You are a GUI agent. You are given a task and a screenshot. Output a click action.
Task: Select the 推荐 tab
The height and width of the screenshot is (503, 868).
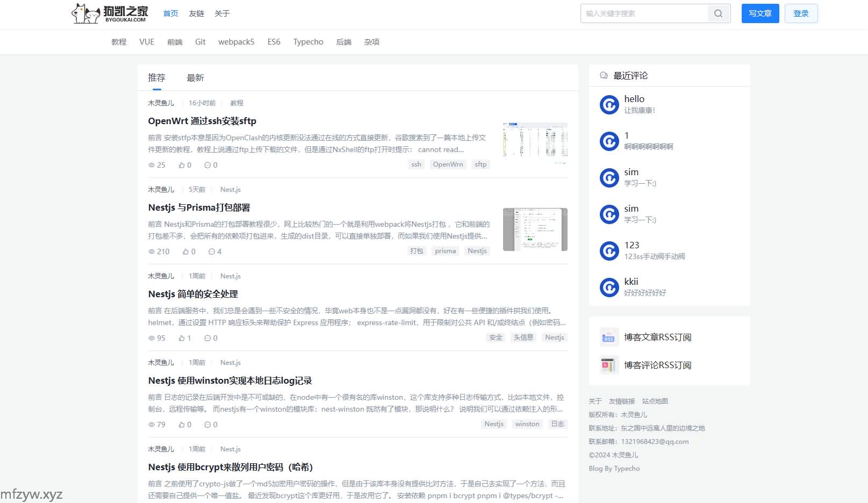pos(156,78)
